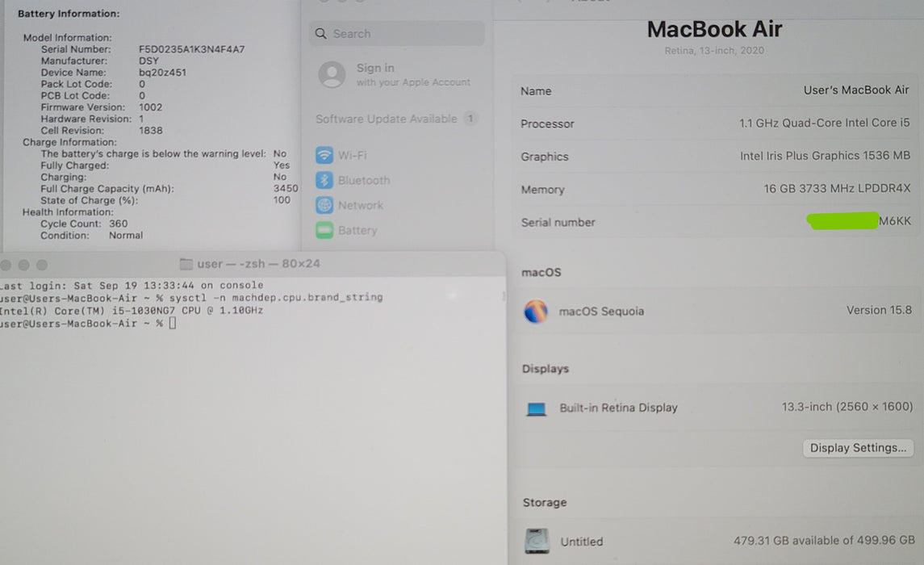Click the Battery Information heading

[69, 14]
